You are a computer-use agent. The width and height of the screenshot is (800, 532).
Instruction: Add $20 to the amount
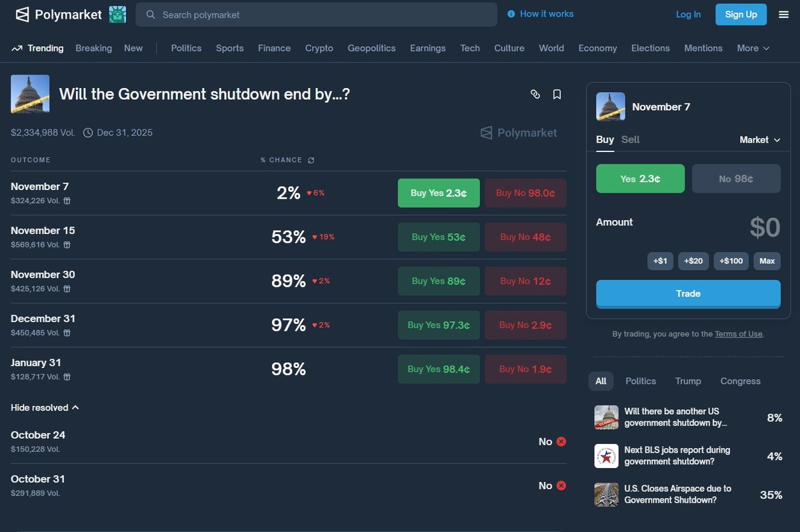693,261
